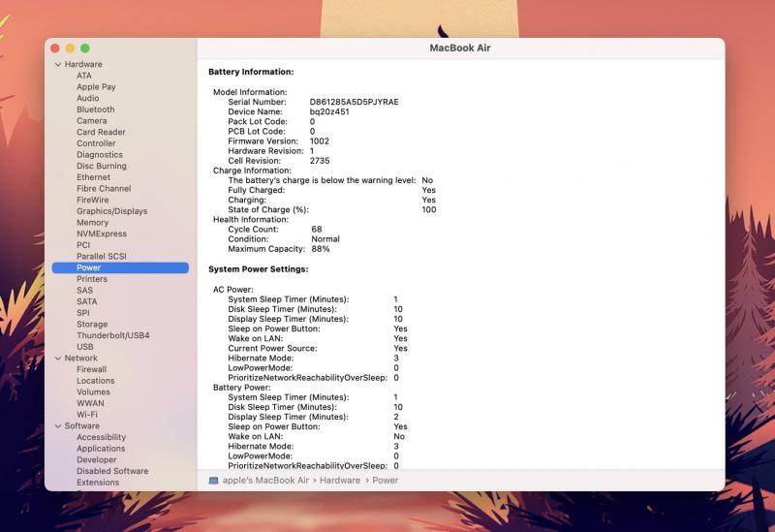Click the cell revision value 2735
Screen dimensions: 775x532
320,161
